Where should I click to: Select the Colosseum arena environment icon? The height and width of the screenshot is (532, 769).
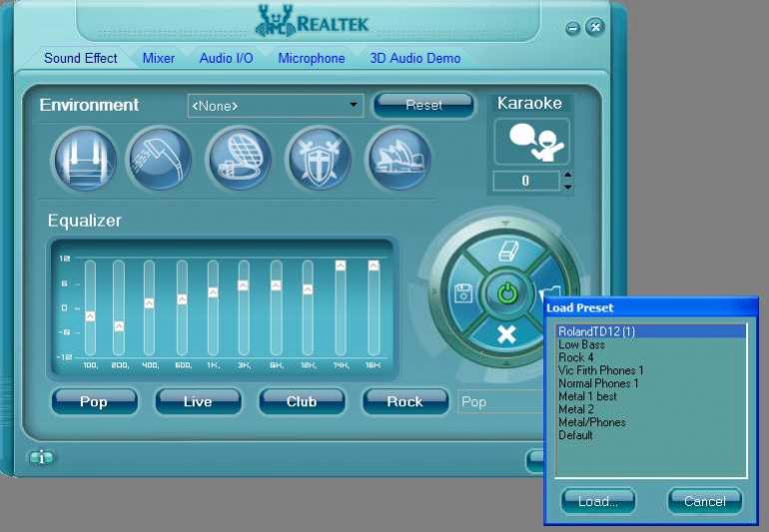pyautogui.click(x=240, y=160)
